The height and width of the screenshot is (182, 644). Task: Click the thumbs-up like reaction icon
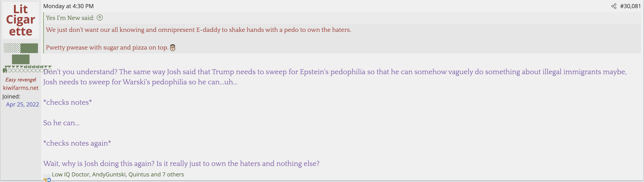(49, 180)
